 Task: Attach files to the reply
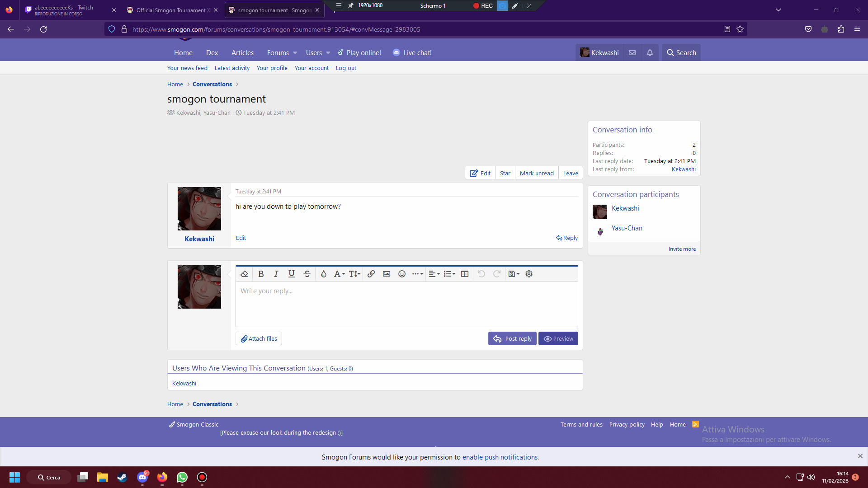[259, 338]
